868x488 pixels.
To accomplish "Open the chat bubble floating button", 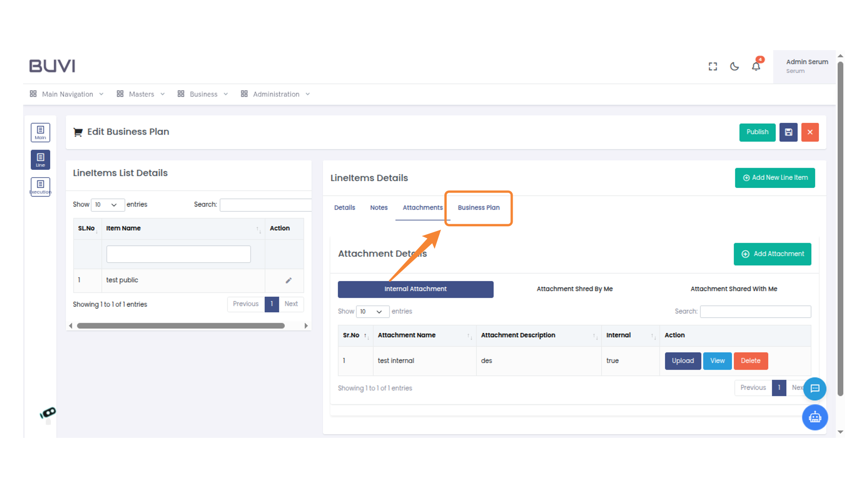I will tap(815, 388).
